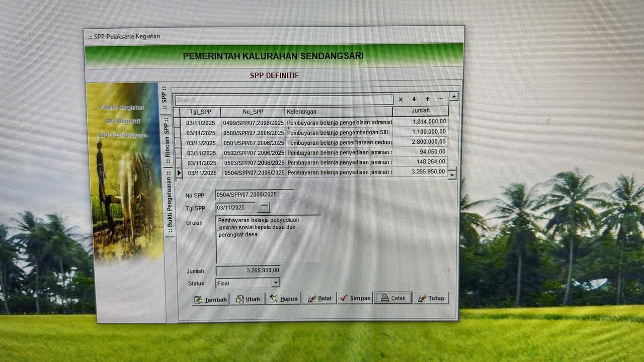Open SPP Pembiayaan from the sidebar
Screen dimensions: 644x362
click(x=123, y=135)
